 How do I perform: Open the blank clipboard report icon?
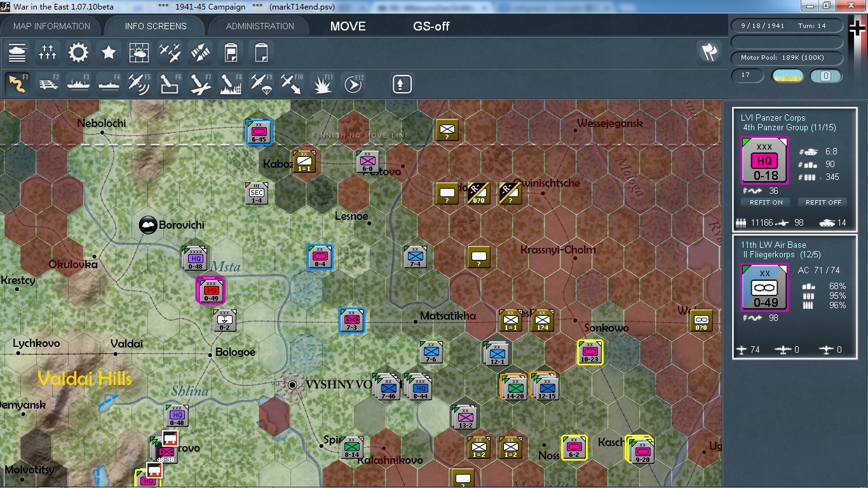pos(261,52)
